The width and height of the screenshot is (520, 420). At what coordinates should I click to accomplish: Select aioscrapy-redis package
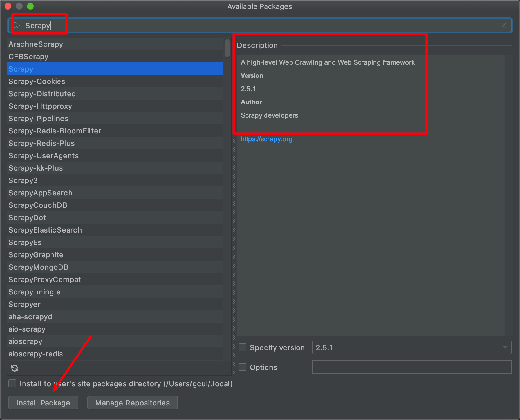coord(115,354)
